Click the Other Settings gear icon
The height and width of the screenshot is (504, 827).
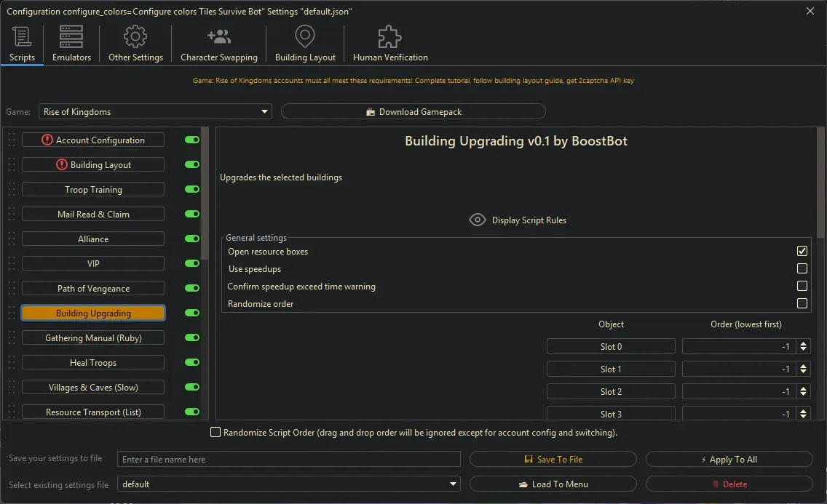[x=135, y=37]
